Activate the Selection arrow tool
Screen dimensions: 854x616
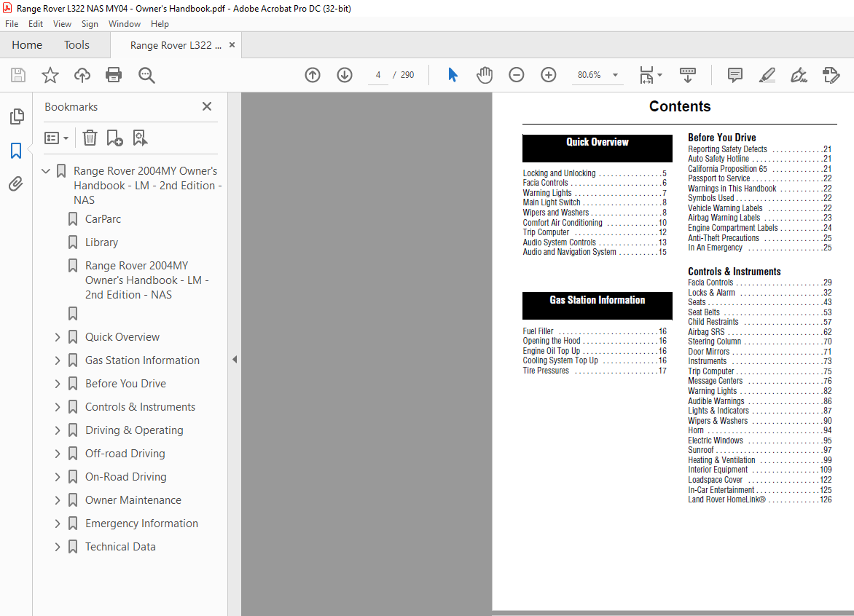click(x=453, y=75)
